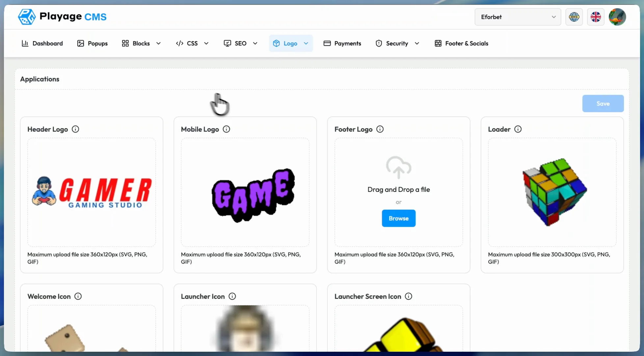Click the Security shield icon
644x356 pixels.
point(379,43)
